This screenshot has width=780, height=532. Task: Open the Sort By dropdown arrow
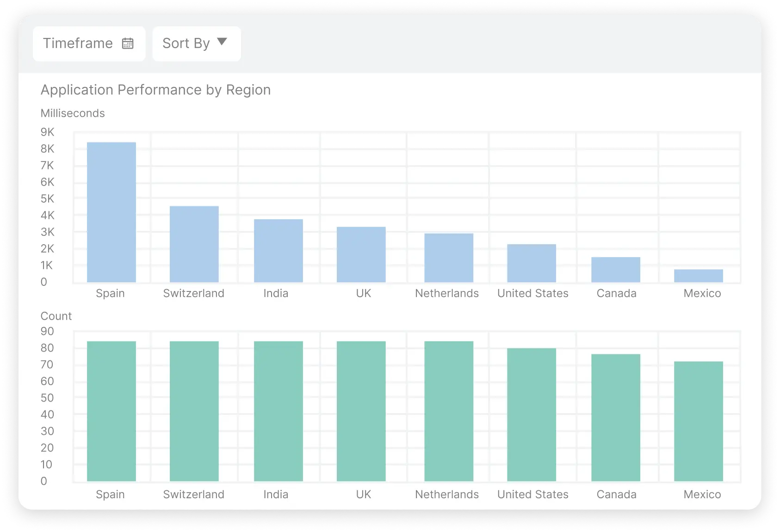(222, 42)
